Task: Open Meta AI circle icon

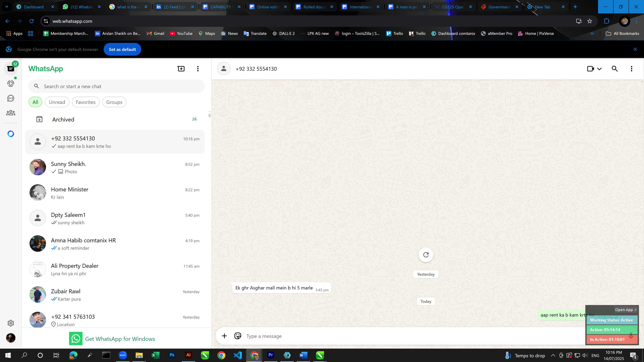Action: (11, 134)
